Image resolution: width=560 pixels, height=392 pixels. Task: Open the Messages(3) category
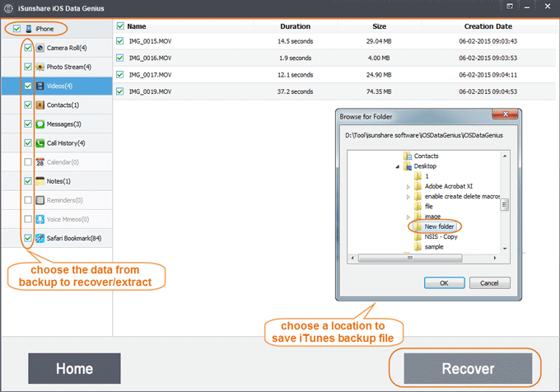point(57,124)
